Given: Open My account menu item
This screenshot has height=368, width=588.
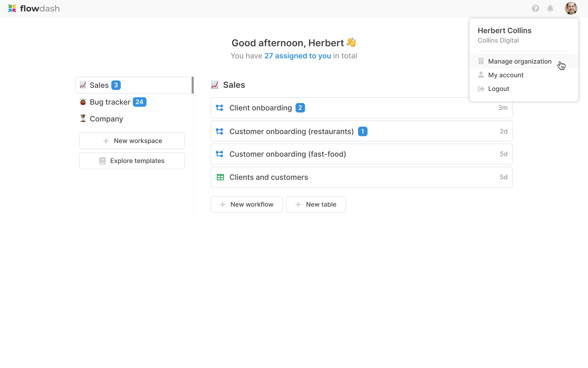Looking at the screenshot, I should (506, 75).
